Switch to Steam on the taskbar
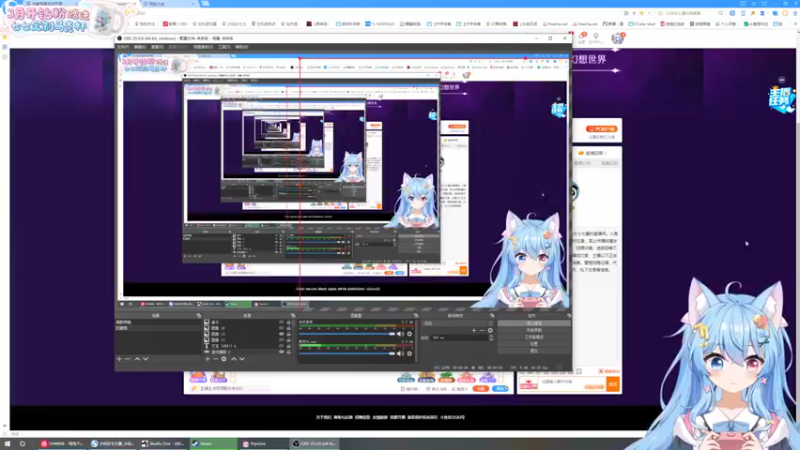 [214, 444]
